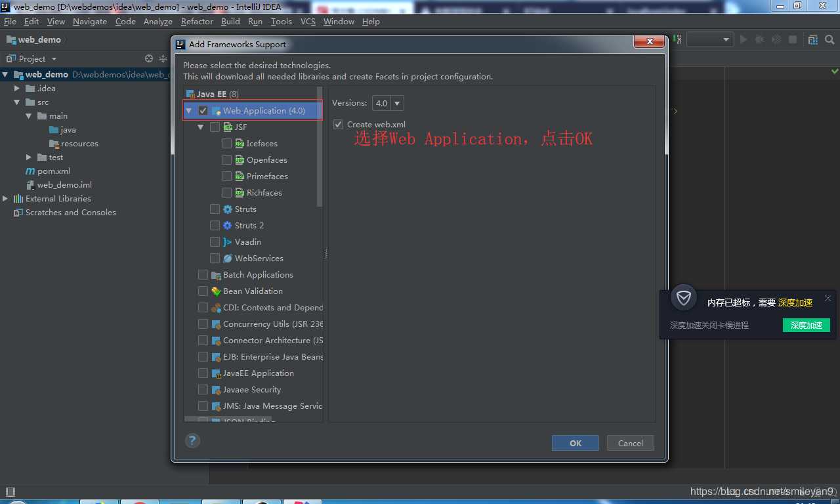Close the Add Frameworks Support dialog
The width and height of the screenshot is (840, 504).
click(x=650, y=41)
